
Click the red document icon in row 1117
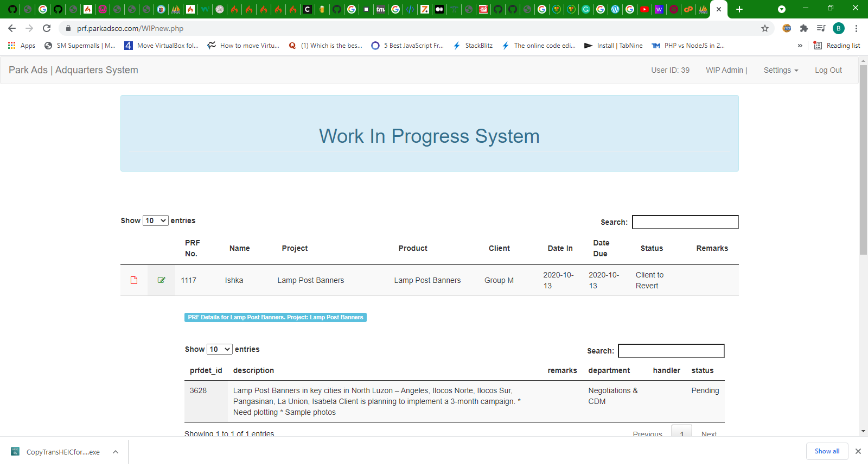(134, 280)
